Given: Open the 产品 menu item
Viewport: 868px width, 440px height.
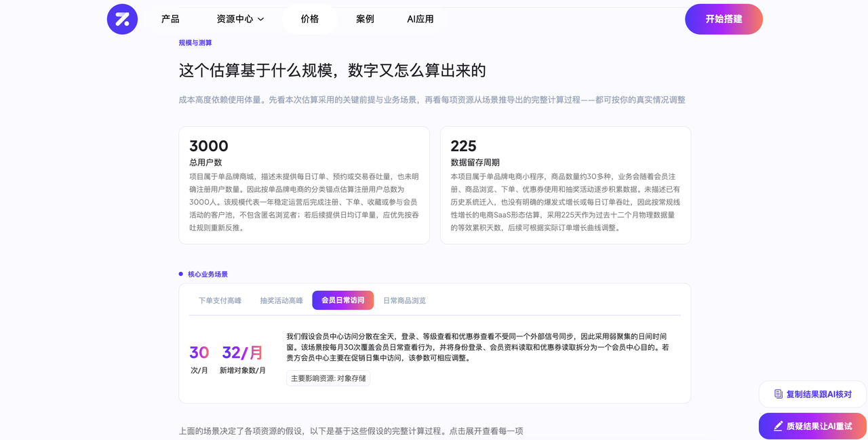Looking at the screenshot, I should click(170, 19).
